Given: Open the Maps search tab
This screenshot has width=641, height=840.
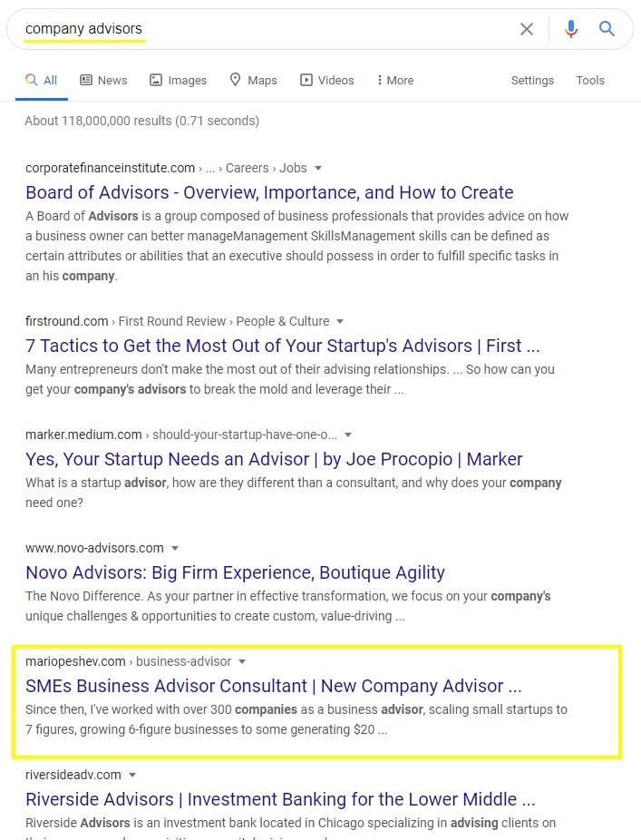Looking at the screenshot, I should pyautogui.click(x=253, y=80).
